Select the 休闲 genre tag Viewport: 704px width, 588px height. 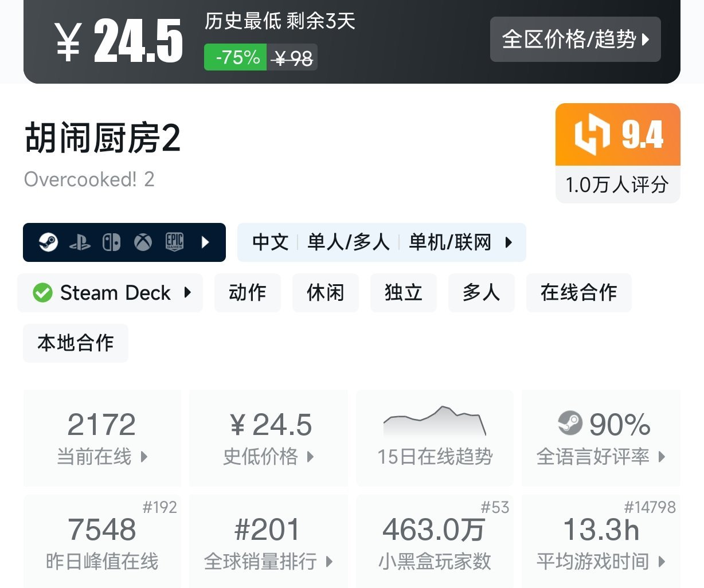325,293
